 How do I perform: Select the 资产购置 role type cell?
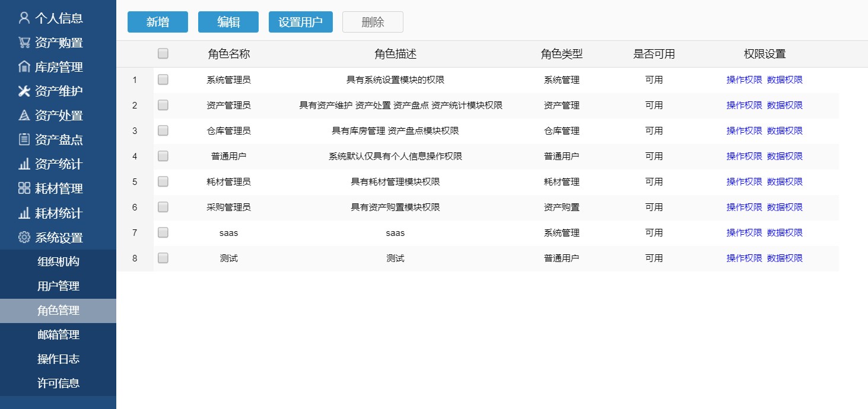[x=561, y=207]
